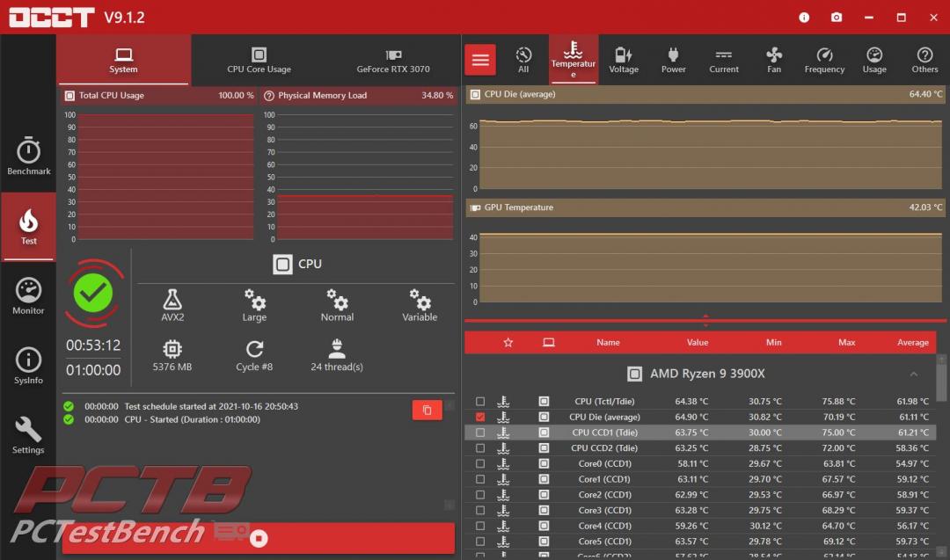Click the 5376 MB memory chip icon
The height and width of the screenshot is (560, 950).
(x=172, y=349)
